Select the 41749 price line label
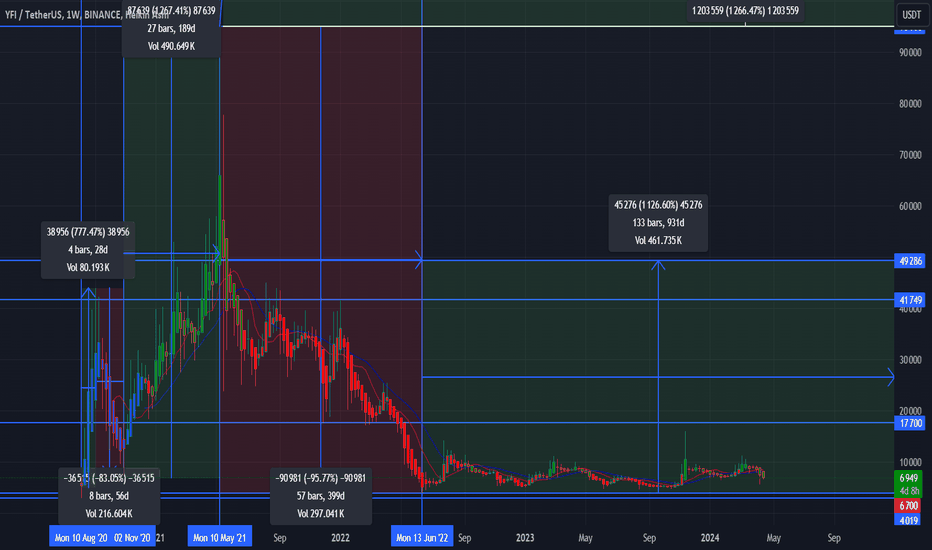 pyautogui.click(x=910, y=300)
